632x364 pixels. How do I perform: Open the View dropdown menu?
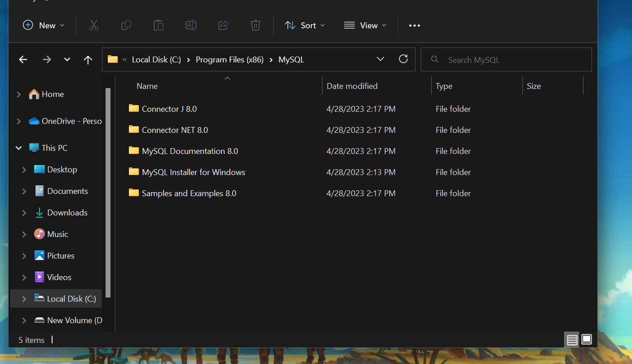tap(365, 26)
